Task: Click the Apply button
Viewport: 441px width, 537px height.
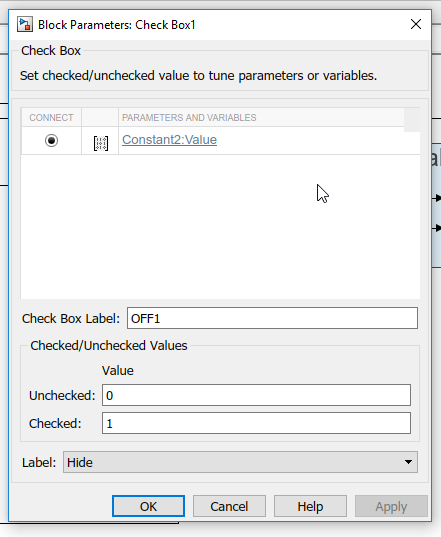Action: tap(391, 506)
